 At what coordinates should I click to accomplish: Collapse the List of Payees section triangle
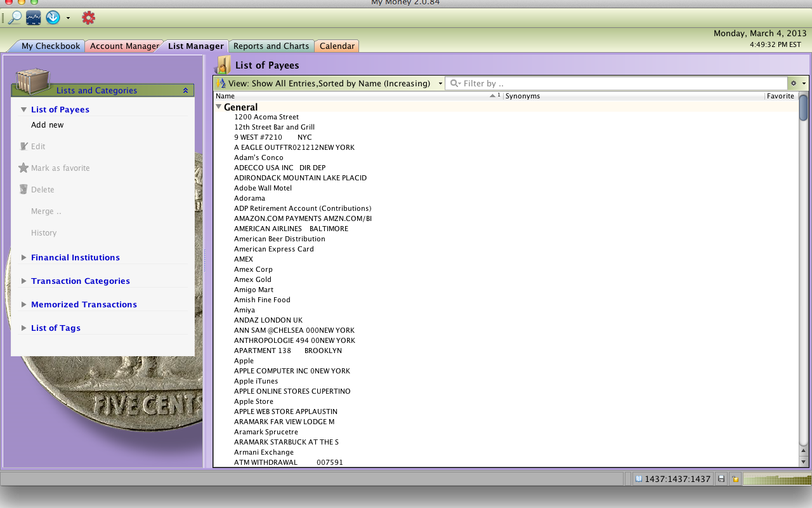[x=23, y=109]
